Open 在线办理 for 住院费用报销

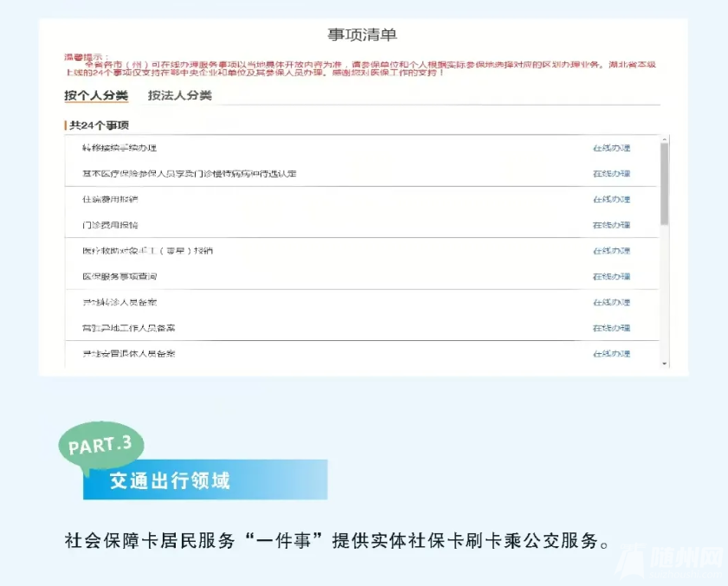611,199
